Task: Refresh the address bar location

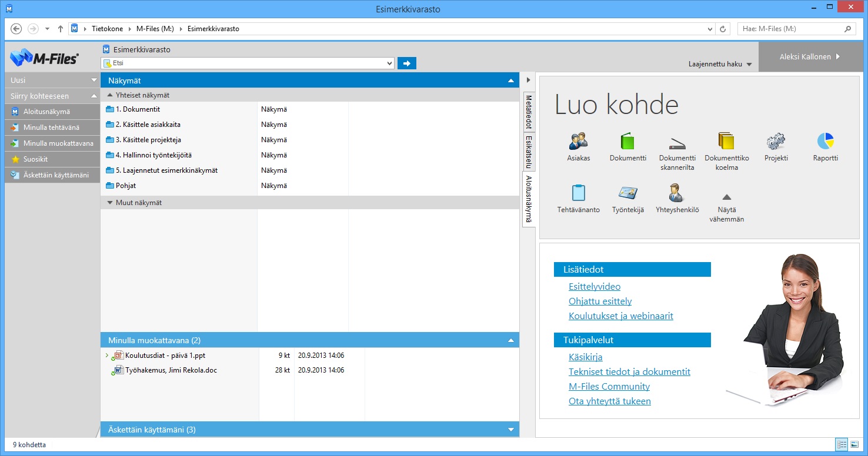Action: coord(723,29)
